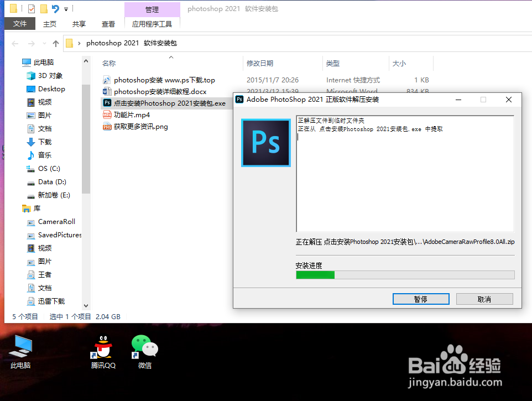Click the 安装进度 progress bar
Screen dimensions: 532x401
tap(405, 275)
